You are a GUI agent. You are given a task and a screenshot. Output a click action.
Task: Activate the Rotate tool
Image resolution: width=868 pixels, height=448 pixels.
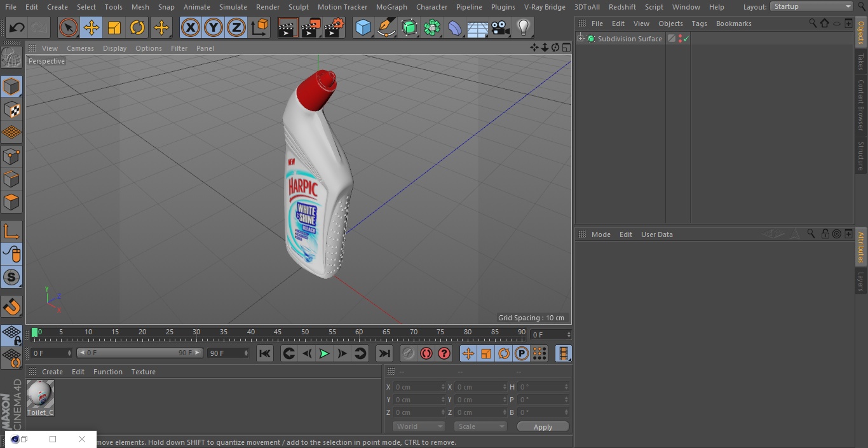(x=137, y=27)
